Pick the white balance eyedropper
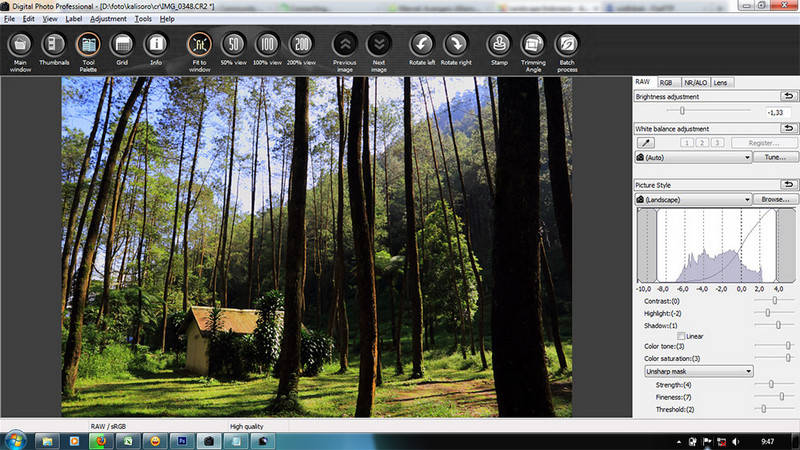 (645, 143)
